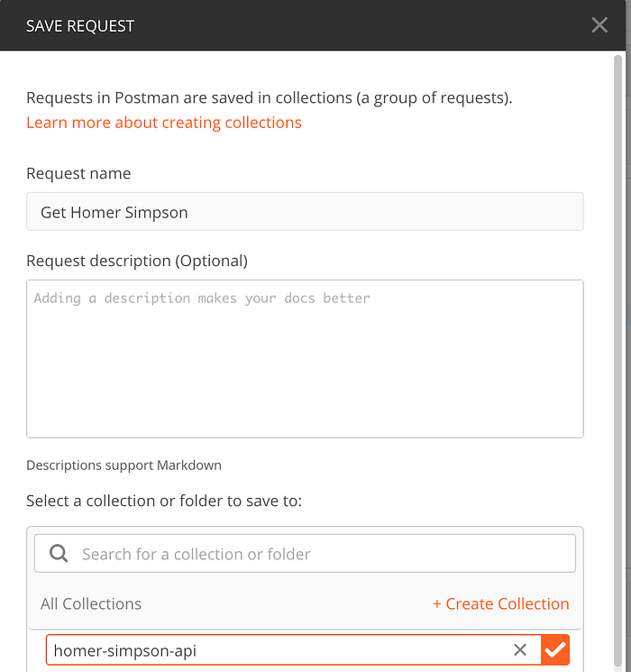This screenshot has width=631, height=672.
Task: Confirm collection name with orange checkmark
Action: click(555, 650)
